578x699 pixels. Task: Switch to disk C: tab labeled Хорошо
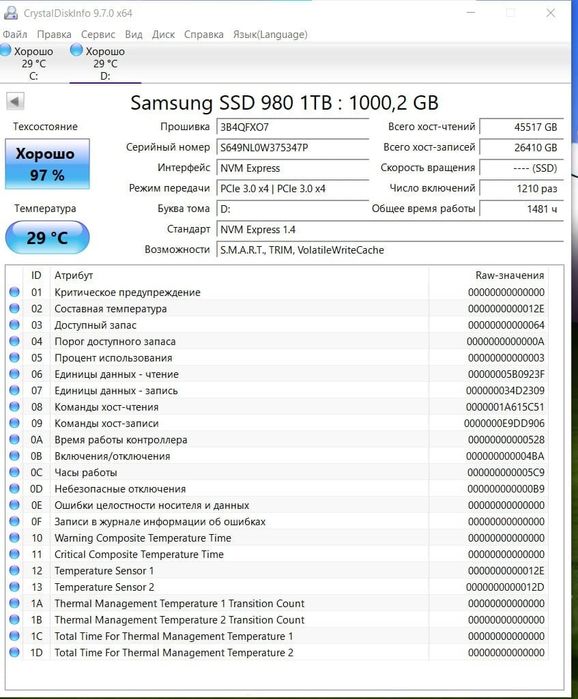(x=32, y=63)
